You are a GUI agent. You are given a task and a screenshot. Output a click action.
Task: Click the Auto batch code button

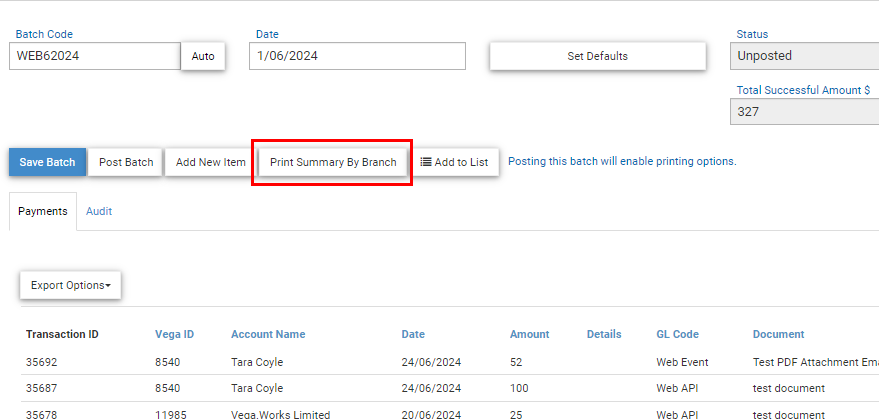(x=203, y=56)
